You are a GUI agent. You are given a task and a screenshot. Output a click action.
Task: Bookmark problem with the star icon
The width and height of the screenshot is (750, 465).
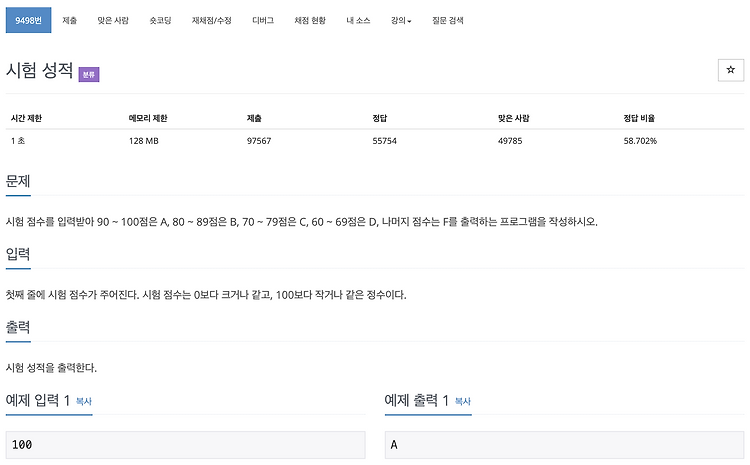click(730, 70)
